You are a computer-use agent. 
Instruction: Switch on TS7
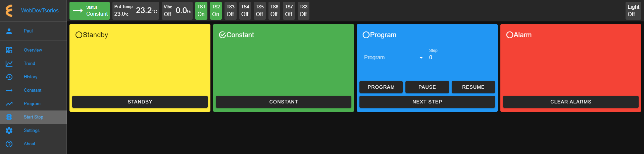289,11
